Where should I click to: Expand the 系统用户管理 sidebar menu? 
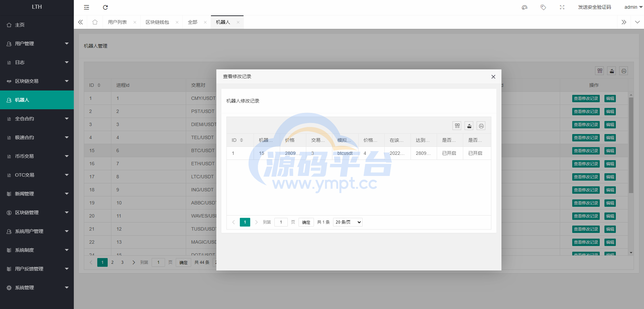[x=37, y=231]
